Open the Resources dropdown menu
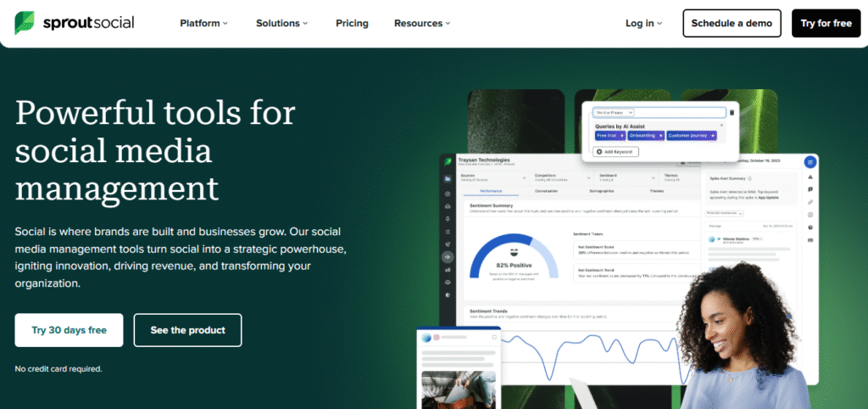 tap(422, 23)
